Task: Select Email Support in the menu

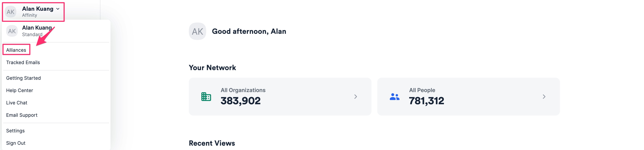Action: [x=22, y=115]
